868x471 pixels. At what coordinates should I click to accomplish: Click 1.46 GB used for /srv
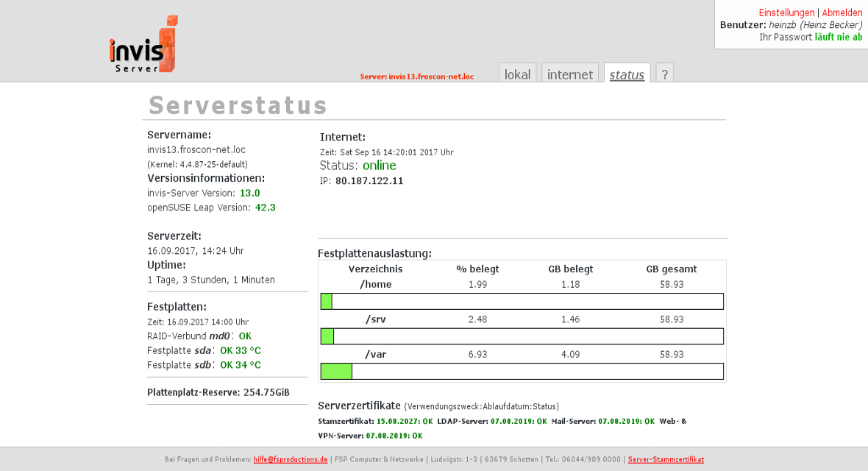click(571, 319)
